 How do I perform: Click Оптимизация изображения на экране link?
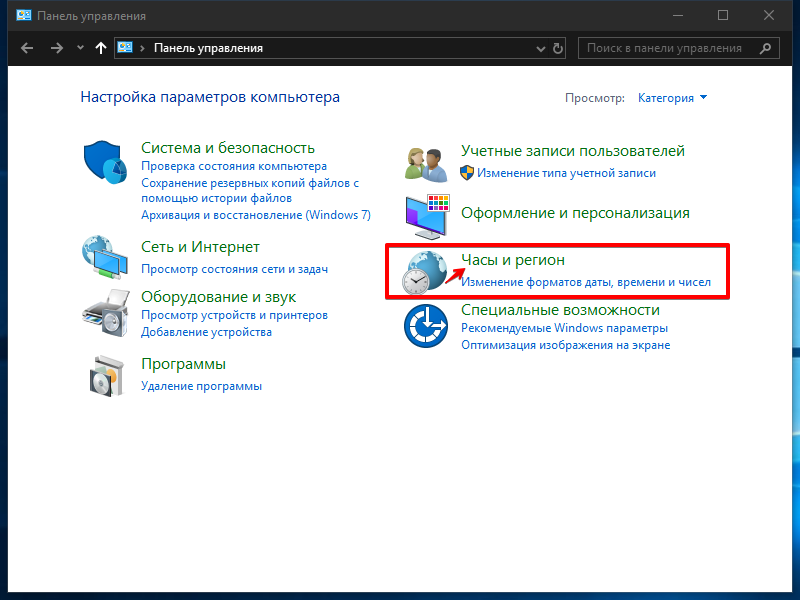pos(565,345)
